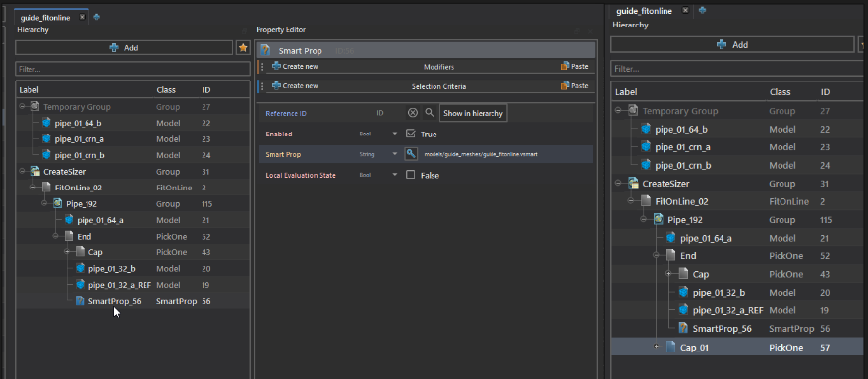Click the Show in hierarchy button

[x=473, y=113]
